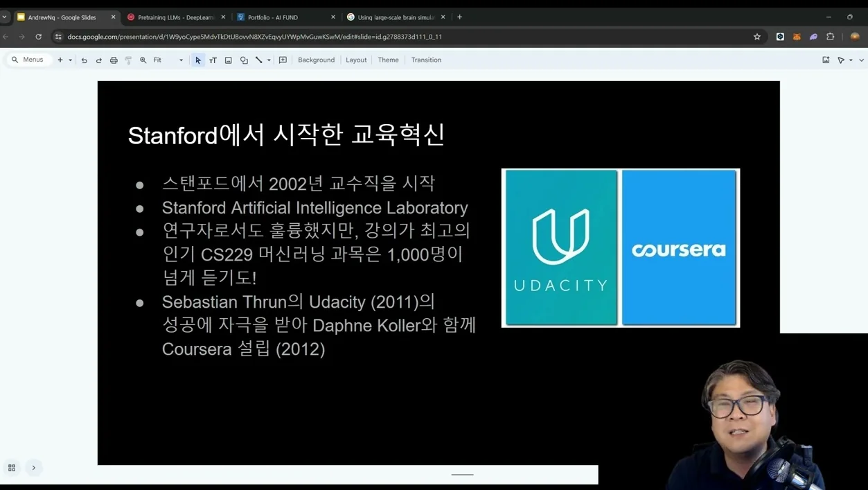Select the laser pointer tool icon

point(841,60)
